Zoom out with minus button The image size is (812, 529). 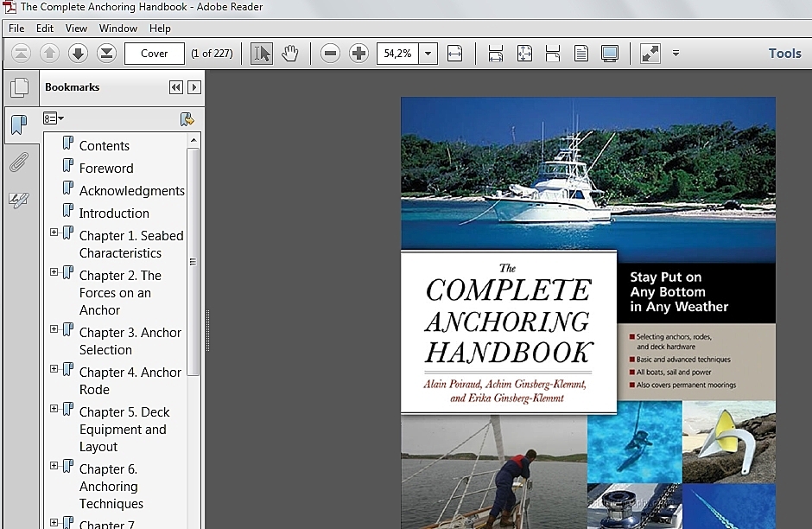tap(330, 54)
